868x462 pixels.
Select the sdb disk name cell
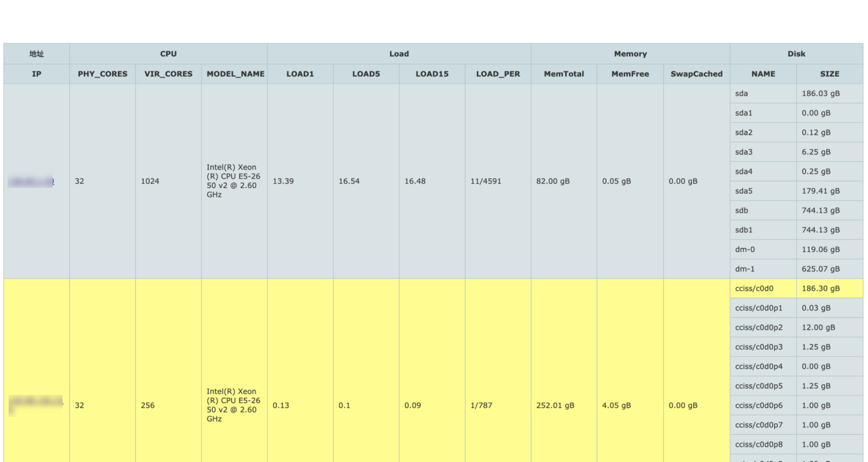(x=763, y=211)
